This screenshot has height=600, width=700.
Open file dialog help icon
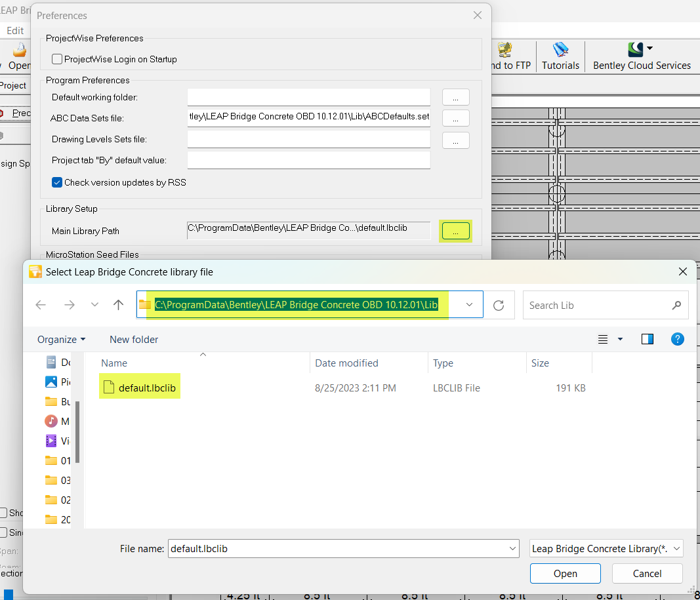coord(678,339)
